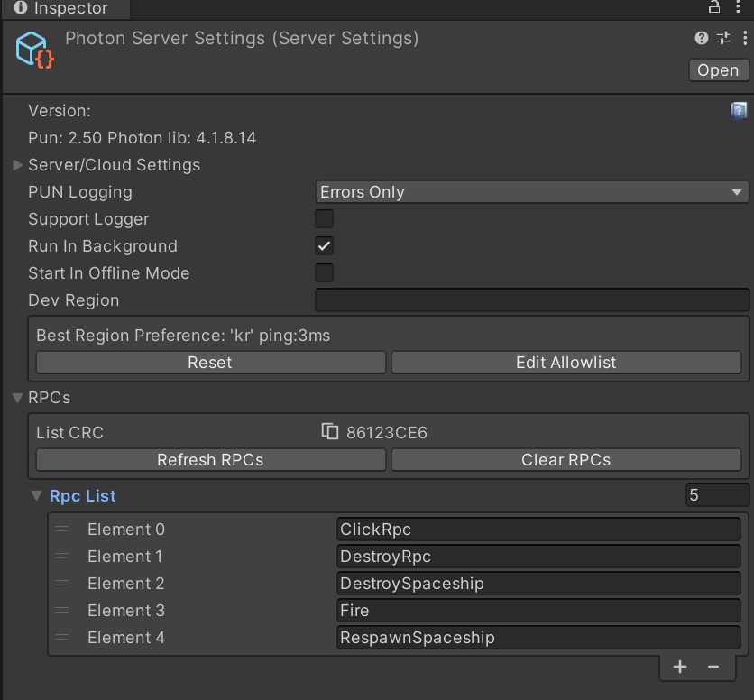
Task: Select the Element 2 drag handle
Action: click(x=61, y=583)
